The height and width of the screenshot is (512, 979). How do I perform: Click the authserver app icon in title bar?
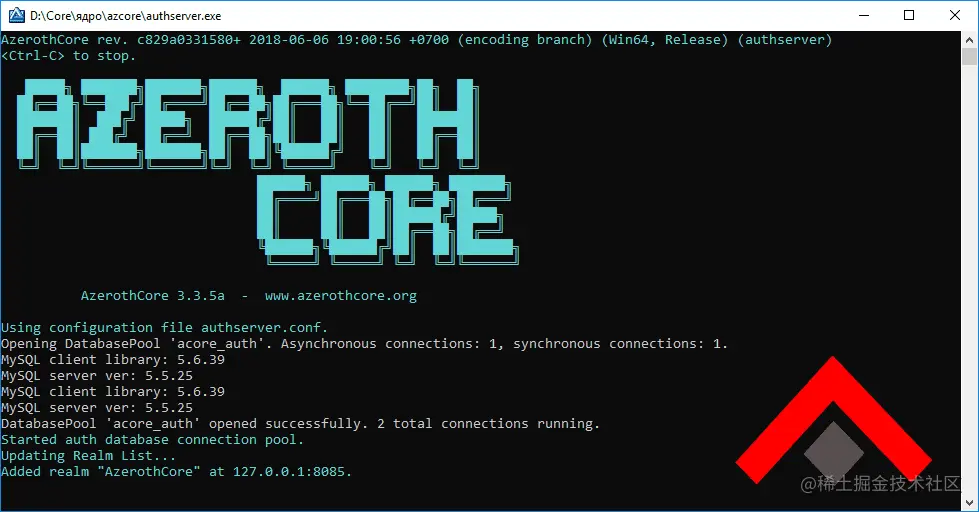pyautogui.click(x=16, y=15)
